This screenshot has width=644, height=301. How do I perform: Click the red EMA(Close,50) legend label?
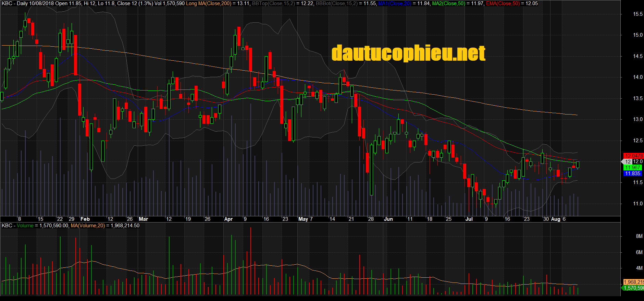(x=503, y=3)
